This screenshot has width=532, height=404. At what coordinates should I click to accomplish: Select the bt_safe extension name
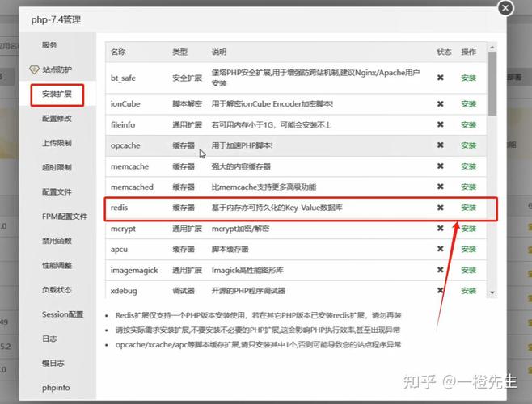(x=123, y=78)
